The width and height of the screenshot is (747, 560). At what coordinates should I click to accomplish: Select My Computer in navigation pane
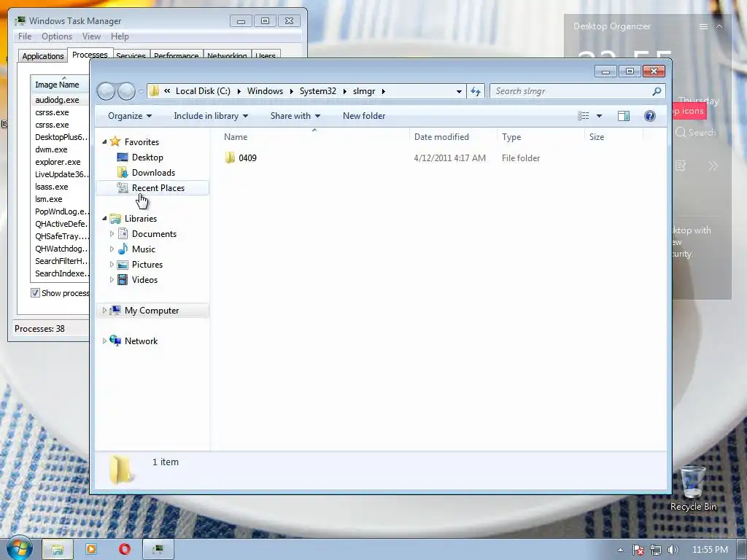click(x=152, y=311)
